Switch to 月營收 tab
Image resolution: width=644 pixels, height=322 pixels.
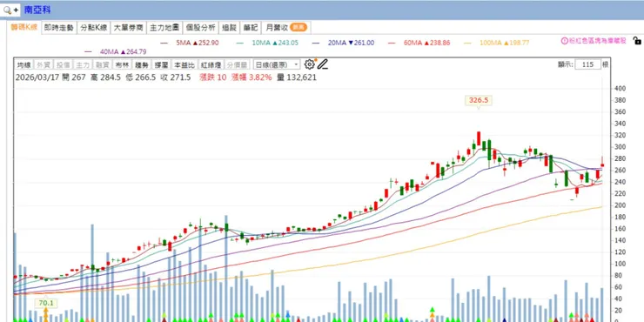pos(285,28)
